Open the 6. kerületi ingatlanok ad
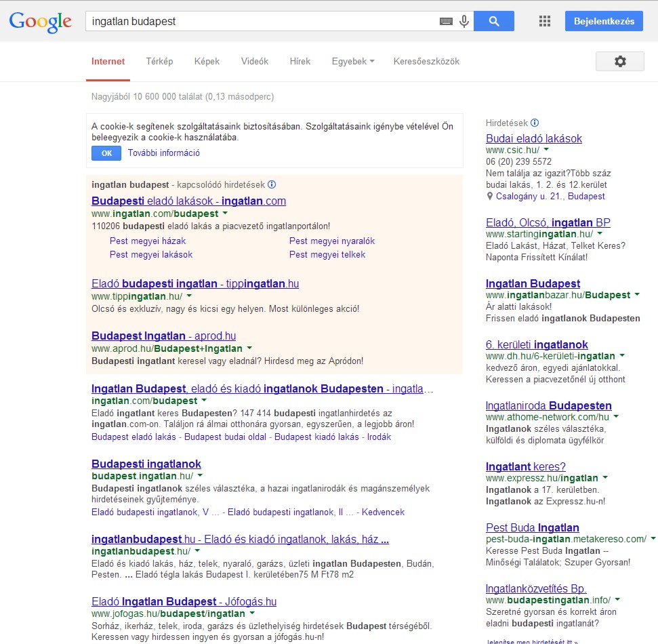Viewport: 658px width, 644px height. coord(537,344)
